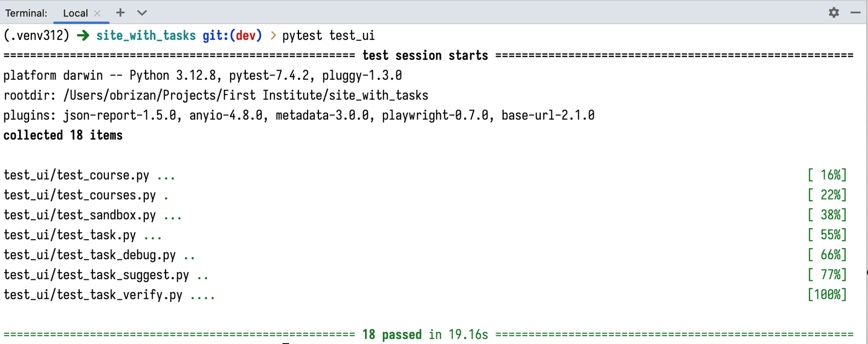Open test_ui/test_course.py path link
This screenshot has height=344, width=868.
[x=76, y=175]
